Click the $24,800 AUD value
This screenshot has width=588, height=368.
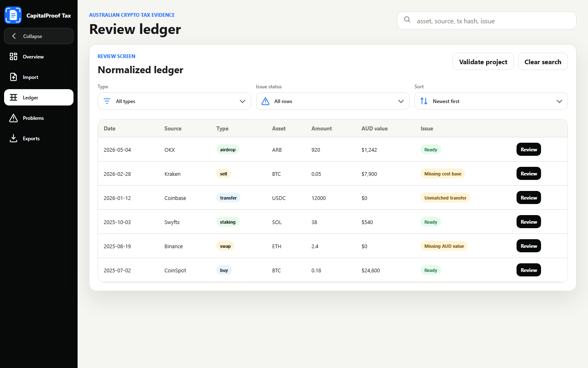370,270
